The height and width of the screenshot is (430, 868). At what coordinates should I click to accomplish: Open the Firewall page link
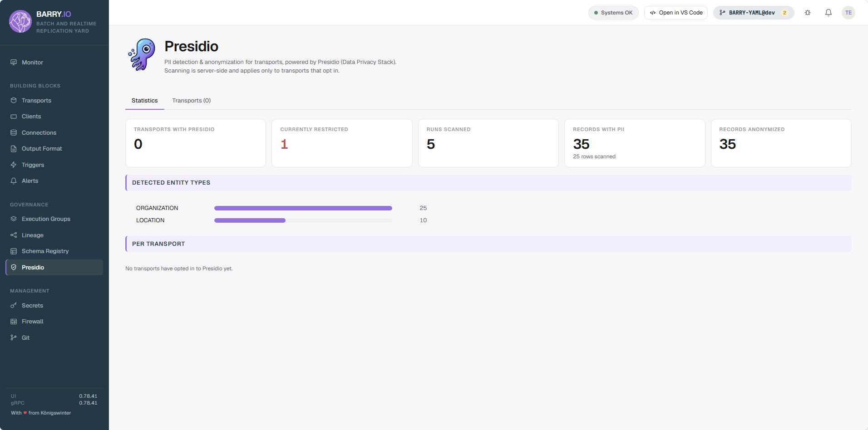(x=54, y=322)
